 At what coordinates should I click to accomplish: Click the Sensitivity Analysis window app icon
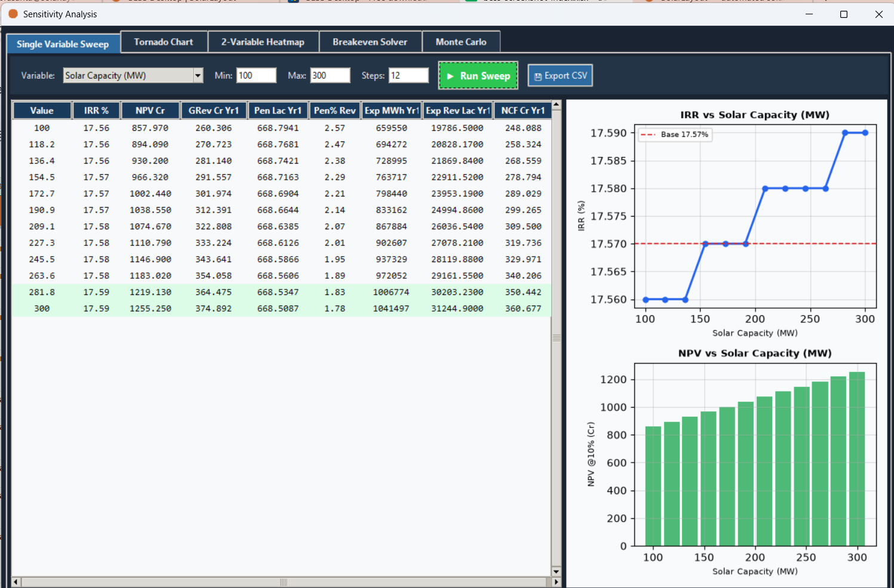click(x=13, y=14)
